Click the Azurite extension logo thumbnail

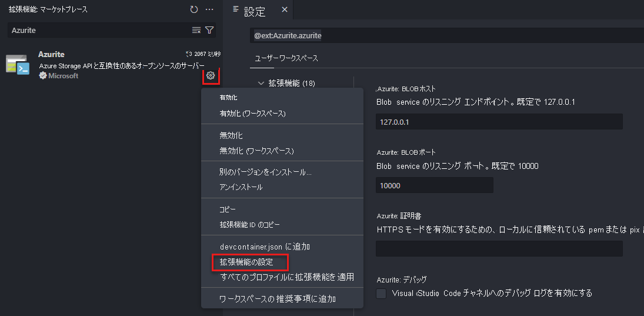point(17,65)
